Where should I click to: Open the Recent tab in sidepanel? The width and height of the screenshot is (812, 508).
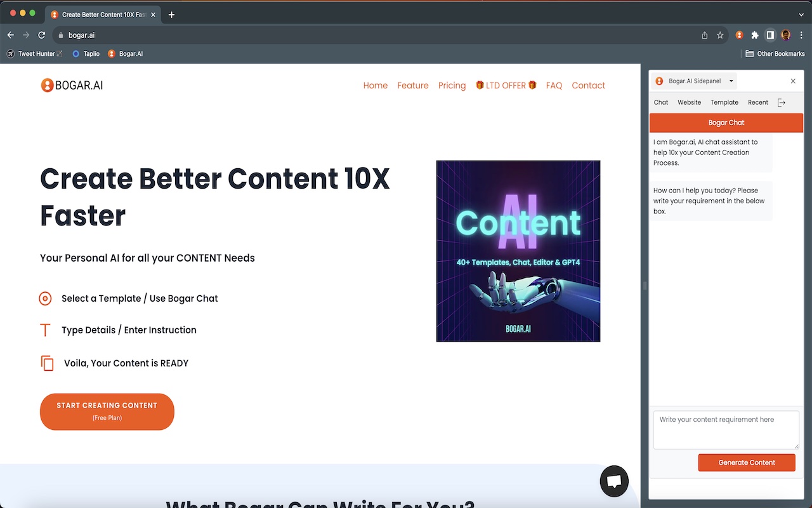[758, 102]
